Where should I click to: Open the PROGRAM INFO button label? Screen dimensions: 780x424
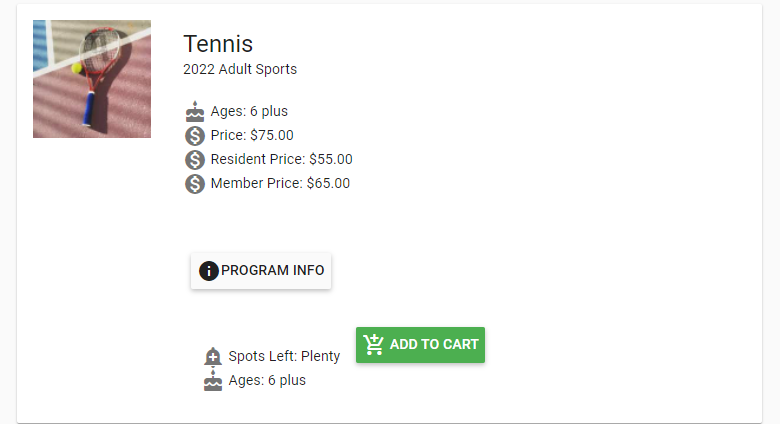pyautogui.click(x=273, y=271)
